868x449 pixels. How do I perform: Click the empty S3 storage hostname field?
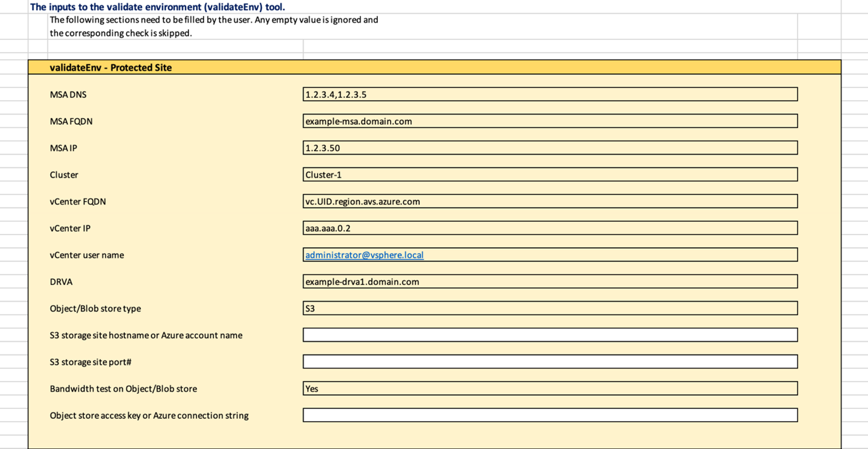coord(550,335)
